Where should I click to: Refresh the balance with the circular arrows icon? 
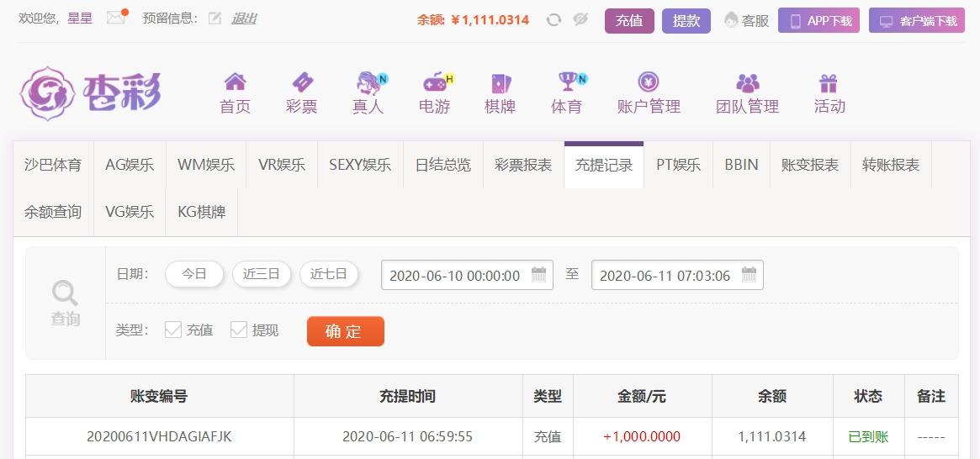point(554,20)
